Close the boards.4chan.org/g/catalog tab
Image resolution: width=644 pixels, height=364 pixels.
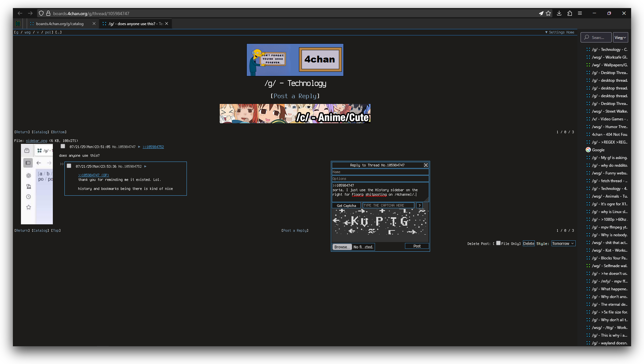(94, 23)
